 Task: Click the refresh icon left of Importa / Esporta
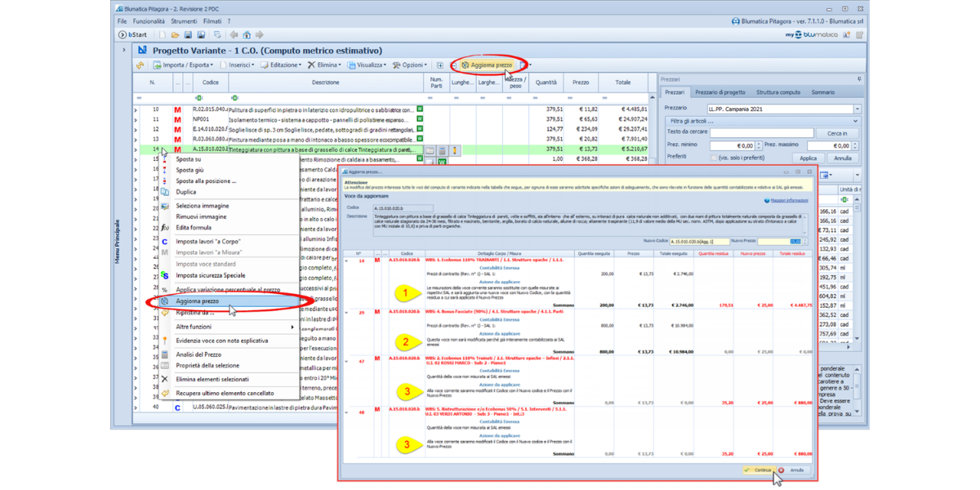(140, 65)
